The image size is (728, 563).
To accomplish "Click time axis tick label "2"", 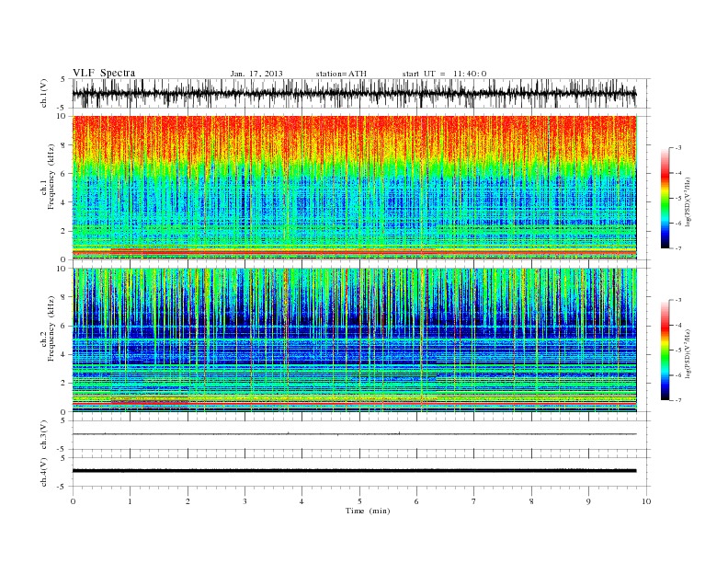I will coord(188,501).
